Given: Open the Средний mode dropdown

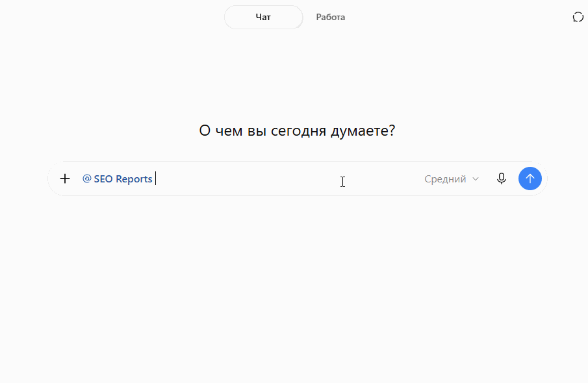Looking at the screenshot, I should [x=452, y=179].
